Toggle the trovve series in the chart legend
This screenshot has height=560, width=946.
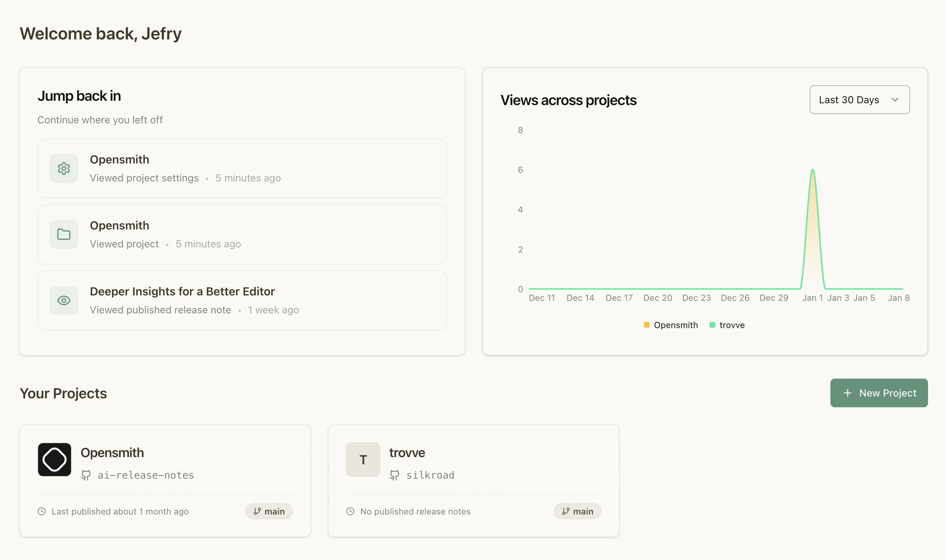[726, 325]
